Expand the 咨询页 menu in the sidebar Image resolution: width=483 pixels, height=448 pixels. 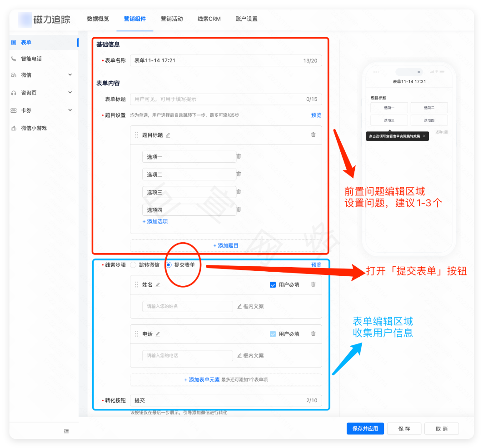click(x=70, y=92)
